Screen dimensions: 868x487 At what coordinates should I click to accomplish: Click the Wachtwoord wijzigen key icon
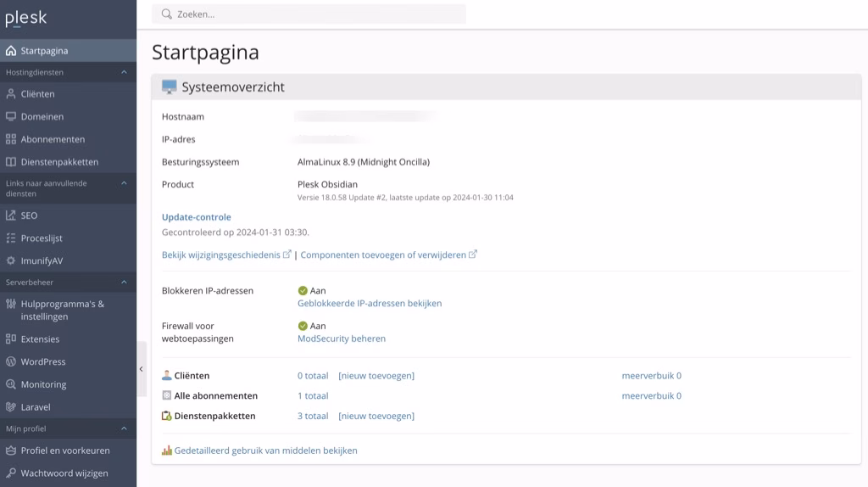coord(11,473)
